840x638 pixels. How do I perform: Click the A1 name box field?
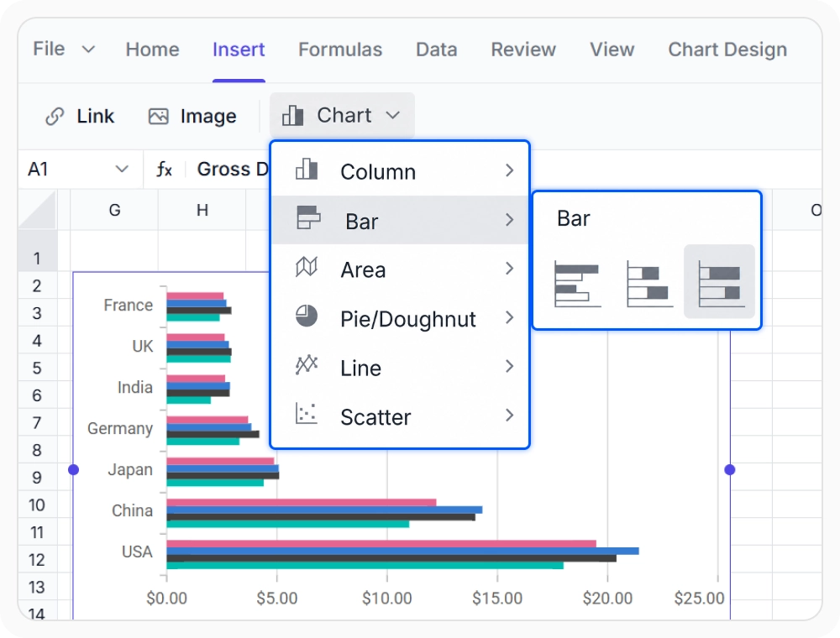[80, 169]
